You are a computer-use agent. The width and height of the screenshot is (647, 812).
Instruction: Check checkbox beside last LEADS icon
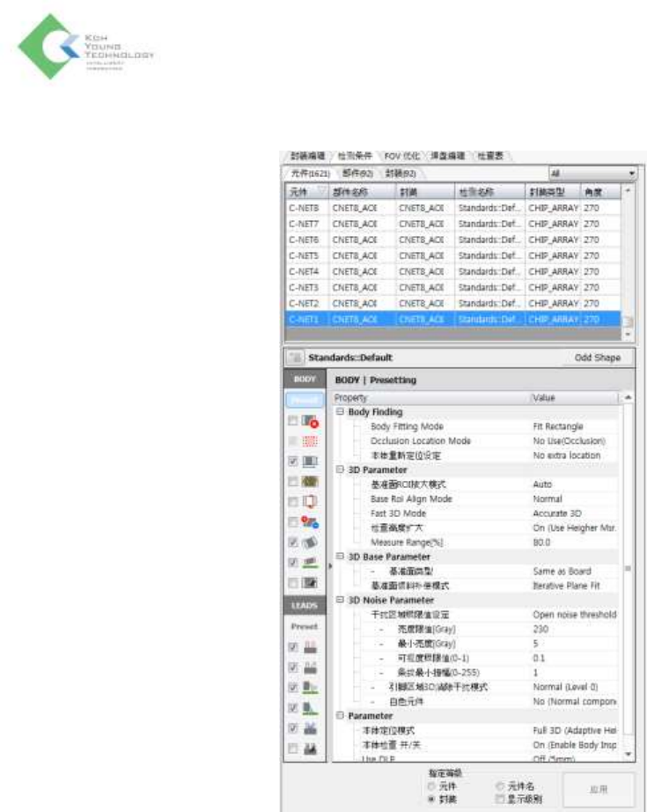tap(293, 749)
